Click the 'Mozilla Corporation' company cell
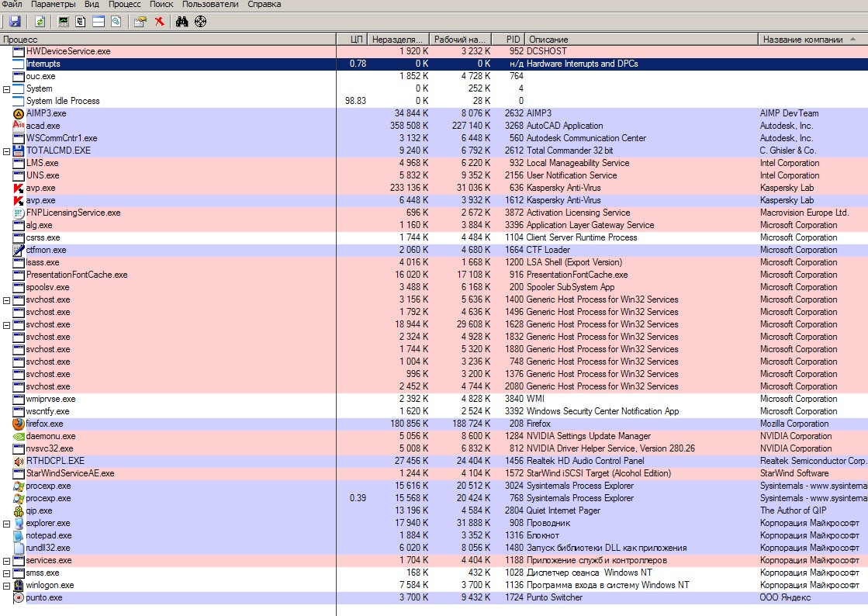This screenshot has height=616, width=868. [794, 424]
